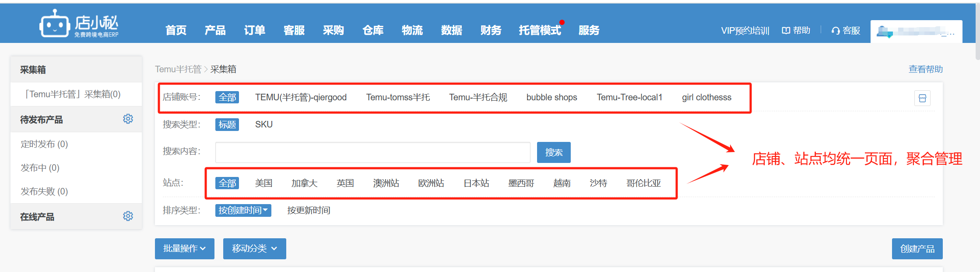Filter site by 美国
Screen dimensions: 980x272
[x=263, y=183]
